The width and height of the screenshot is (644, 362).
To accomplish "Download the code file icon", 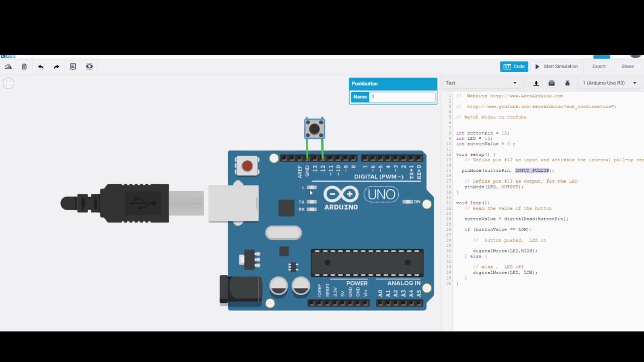I will click(x=536, y=83).
